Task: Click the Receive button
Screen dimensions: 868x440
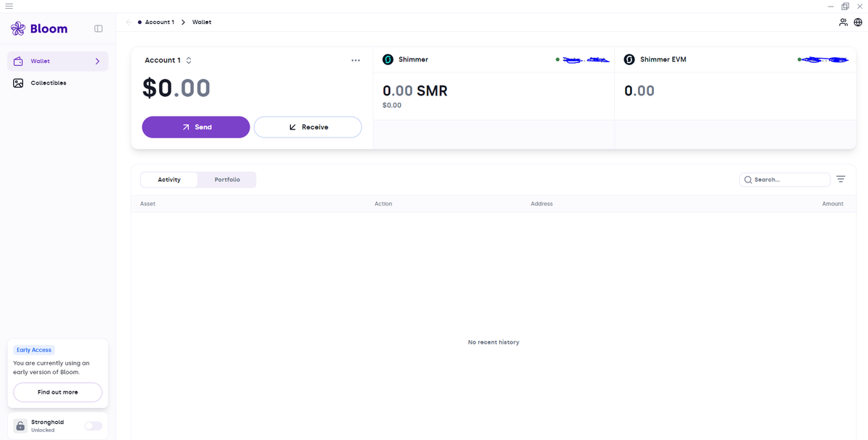Action: coord(307,127)
